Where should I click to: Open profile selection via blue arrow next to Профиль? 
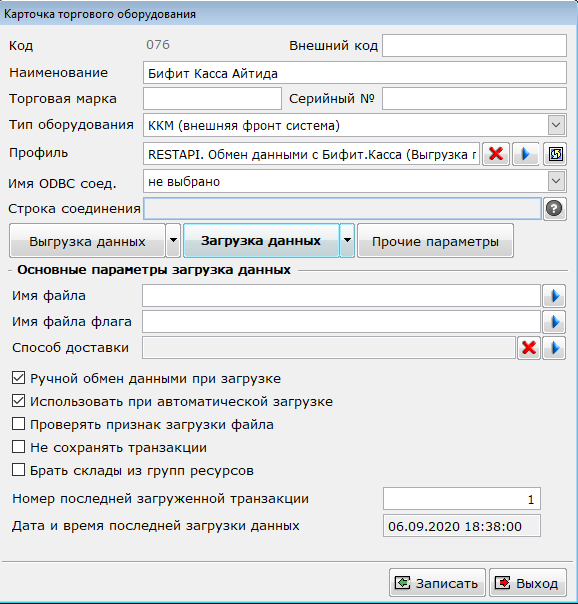coord(525,154)
